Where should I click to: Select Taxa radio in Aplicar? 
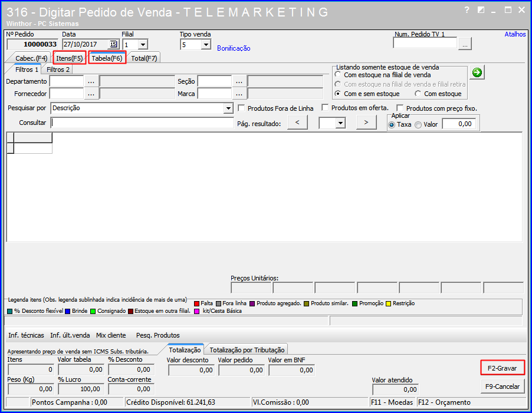click(392, 125)
